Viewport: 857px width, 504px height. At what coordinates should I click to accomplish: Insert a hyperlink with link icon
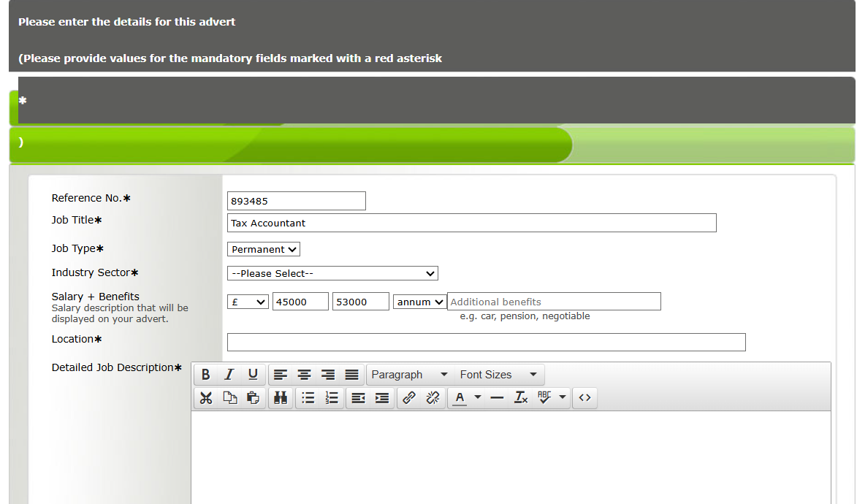point(409,398)
